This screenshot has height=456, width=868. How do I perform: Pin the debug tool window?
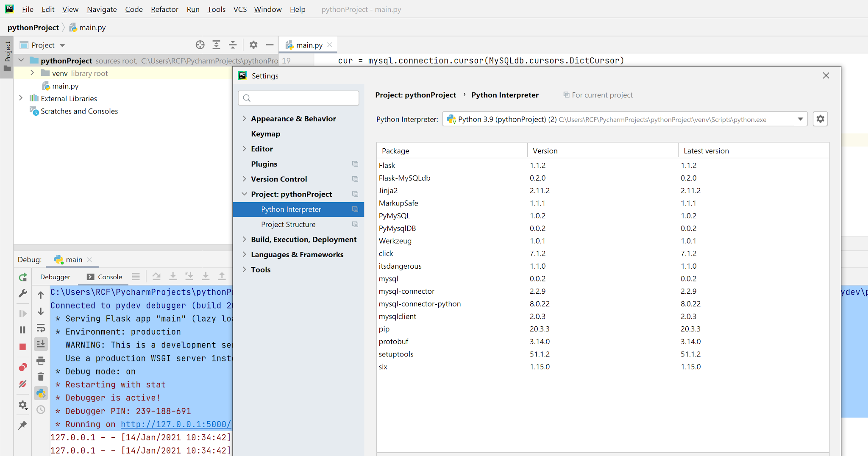click(x=22, y=425)
